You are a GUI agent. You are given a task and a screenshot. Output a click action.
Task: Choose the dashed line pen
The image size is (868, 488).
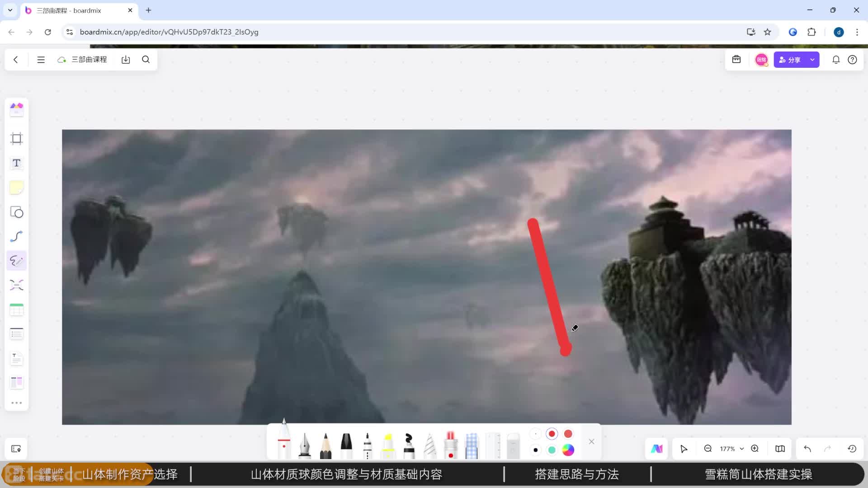pyautogui.click(x=368, y=446)
